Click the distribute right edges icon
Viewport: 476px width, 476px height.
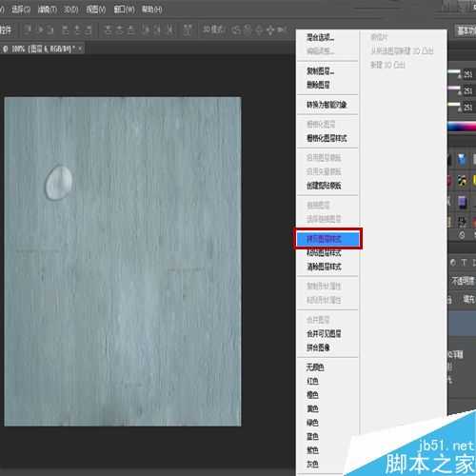click(x=170, y=30)
